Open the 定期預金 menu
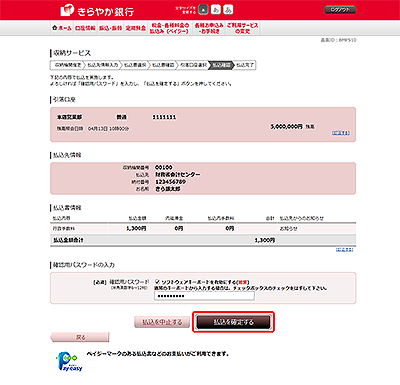Screen dimensions: 400x385 tap(136, 28)
